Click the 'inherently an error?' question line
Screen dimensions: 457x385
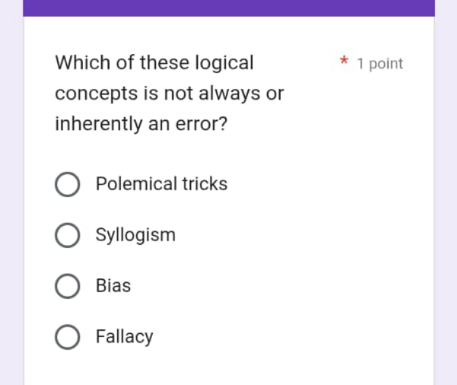tap(141, 124)
